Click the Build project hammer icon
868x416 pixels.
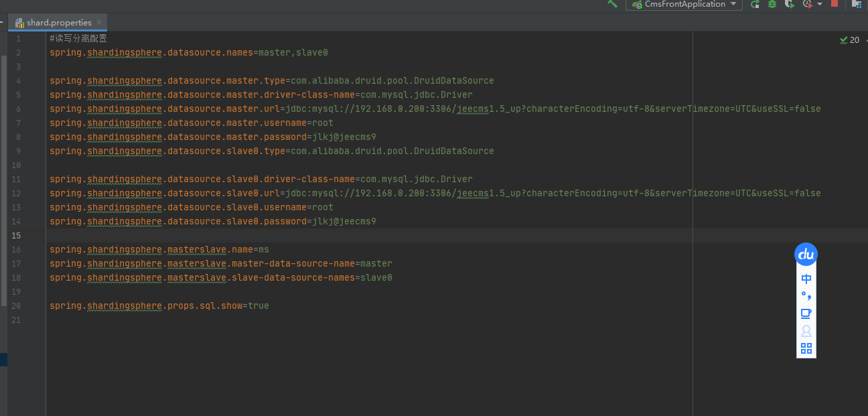612,3
